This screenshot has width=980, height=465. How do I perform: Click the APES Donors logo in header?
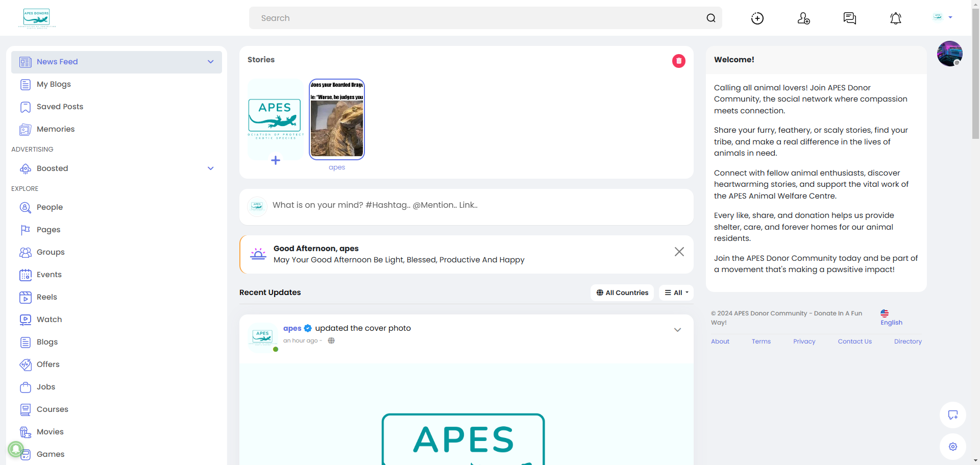[x=37, y=18]
